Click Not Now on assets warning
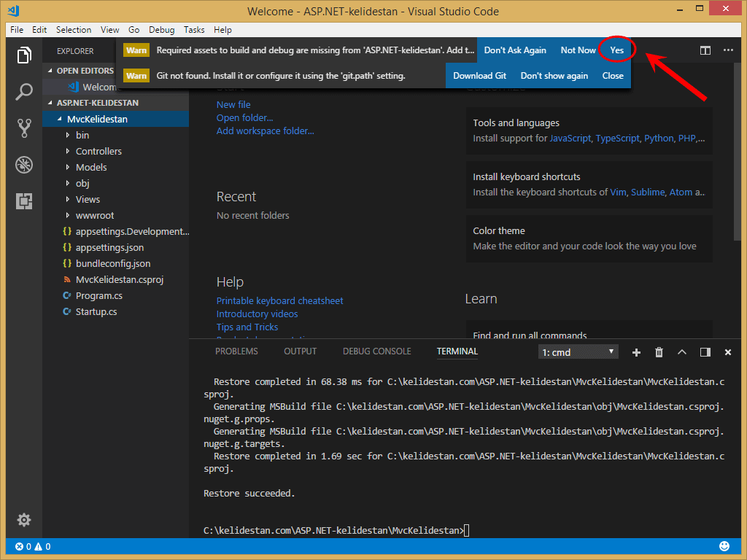The height and width of the screenshot is (560, 747). click(578, 50)
